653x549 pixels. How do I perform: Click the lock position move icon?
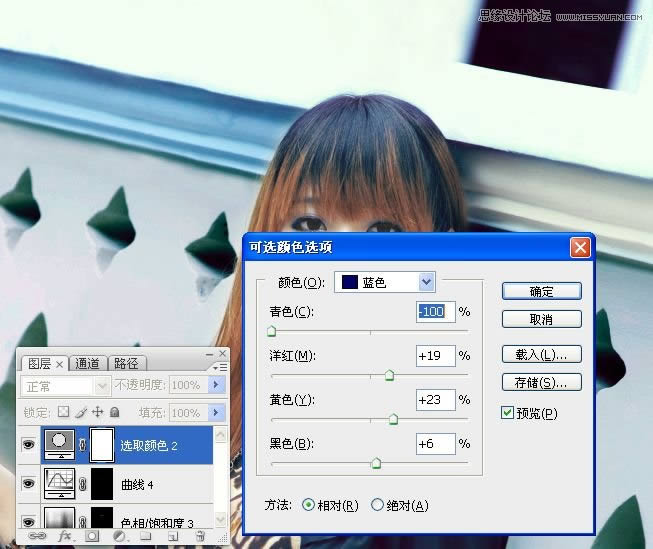tap(97, 412)
